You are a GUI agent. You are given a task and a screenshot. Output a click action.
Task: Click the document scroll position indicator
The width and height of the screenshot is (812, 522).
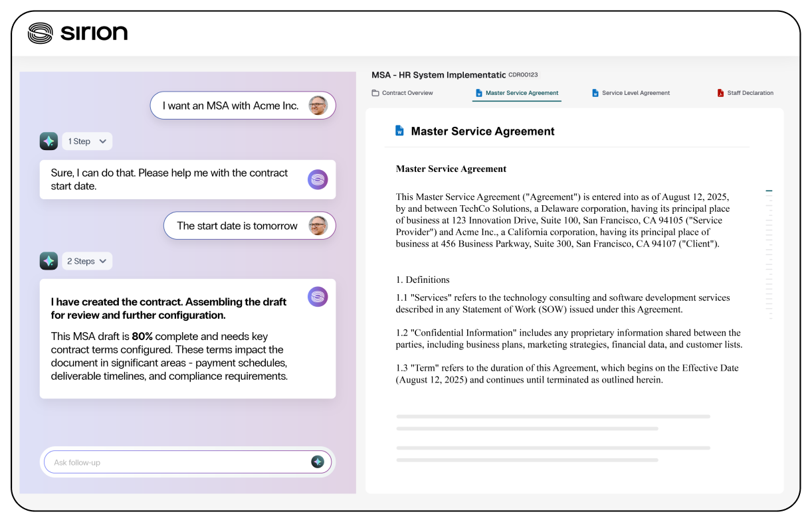coord(769,191)
